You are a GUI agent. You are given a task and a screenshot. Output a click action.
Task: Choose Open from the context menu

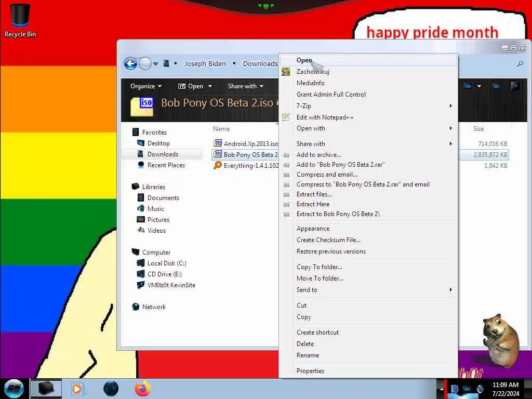[368, 60]
